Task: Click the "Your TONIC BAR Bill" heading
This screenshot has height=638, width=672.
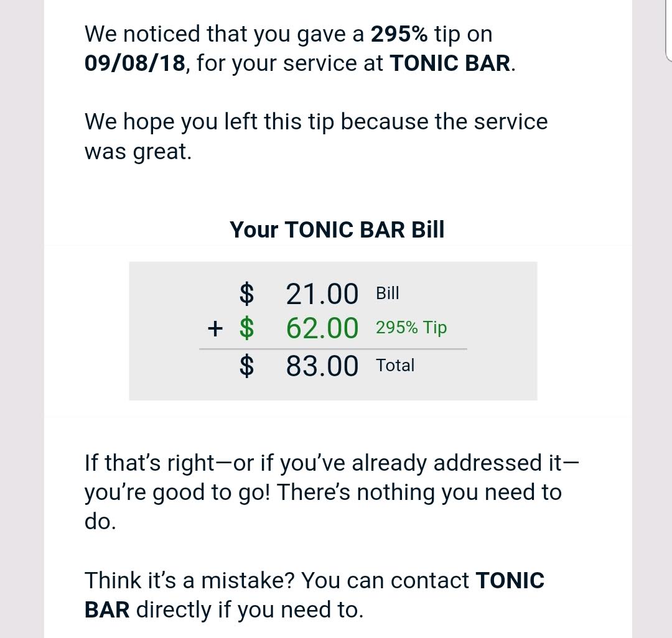Action: [x=337, y=229]
